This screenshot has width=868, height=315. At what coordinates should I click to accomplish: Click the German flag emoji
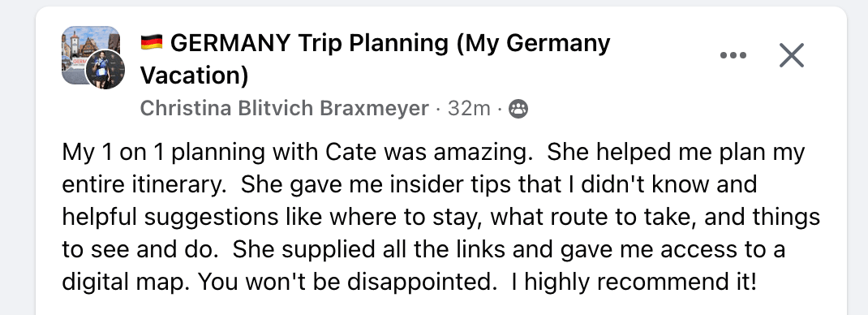point(152,42)
